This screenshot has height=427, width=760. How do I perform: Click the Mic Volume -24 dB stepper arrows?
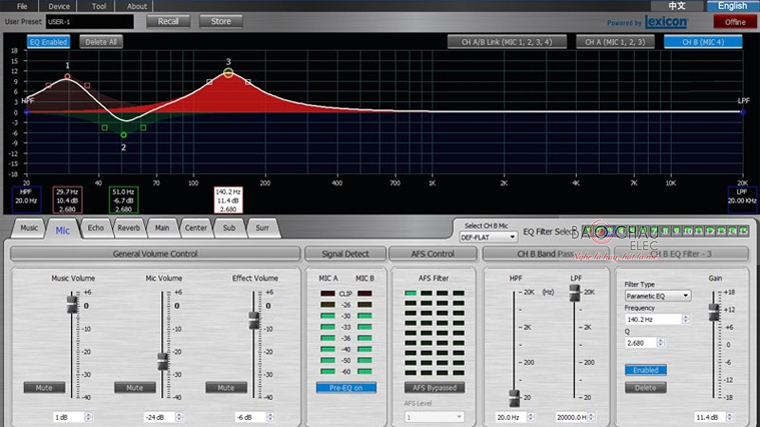tap(179, 417)
